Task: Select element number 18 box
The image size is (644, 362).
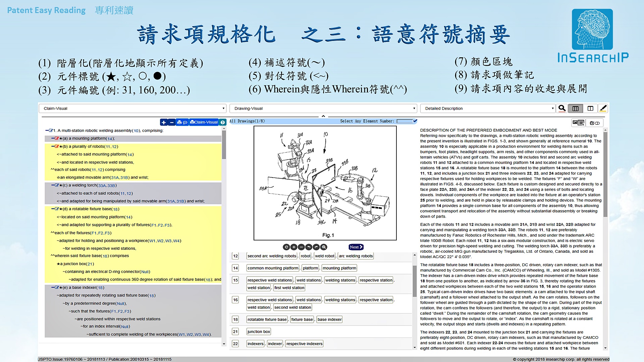Action: coord(235,319)
